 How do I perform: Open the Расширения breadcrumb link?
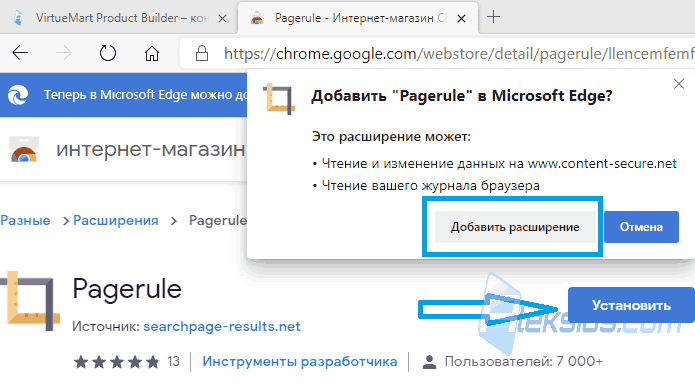tap(116, 220)
